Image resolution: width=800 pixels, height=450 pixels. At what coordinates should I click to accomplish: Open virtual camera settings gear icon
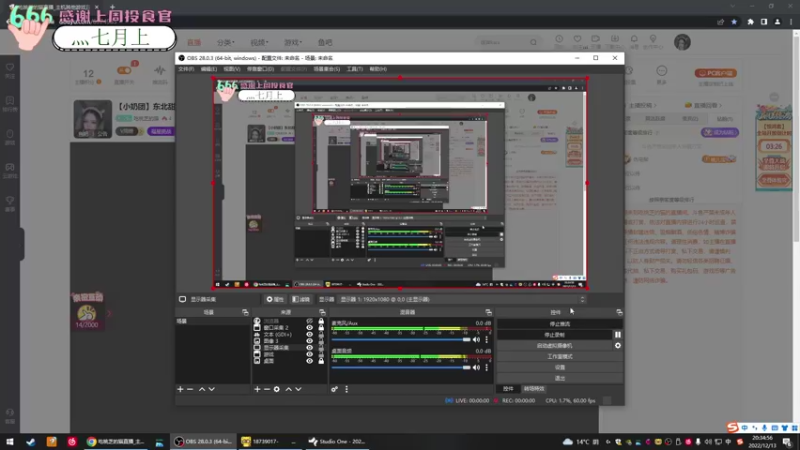618,345
